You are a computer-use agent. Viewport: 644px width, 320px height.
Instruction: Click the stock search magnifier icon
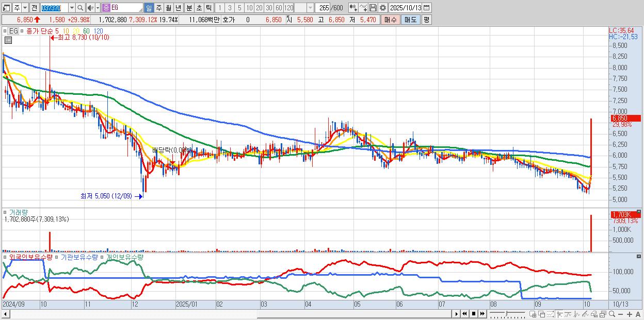81,8
